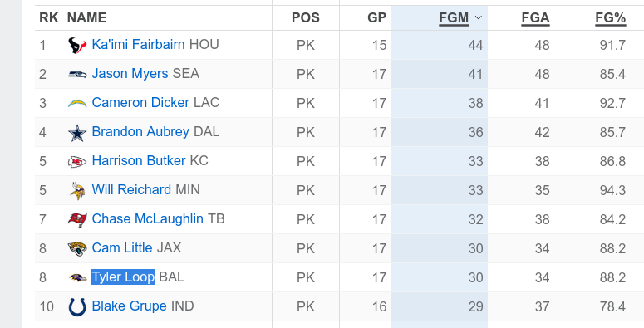Click the Dallas Cowboys star logo
This screenshot has height=328, width=644.
(x=77, y=133)
